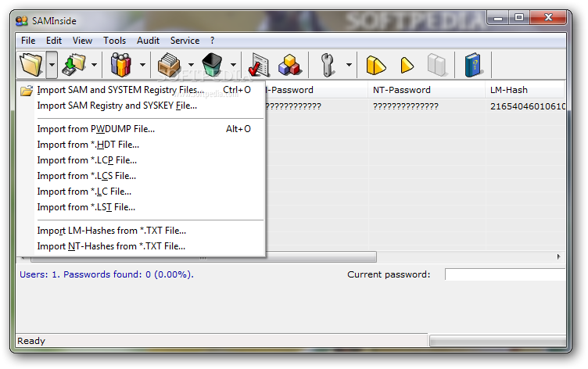Click the Ready status bar text
The image size is (588, 369).
(x=31, y=341)
